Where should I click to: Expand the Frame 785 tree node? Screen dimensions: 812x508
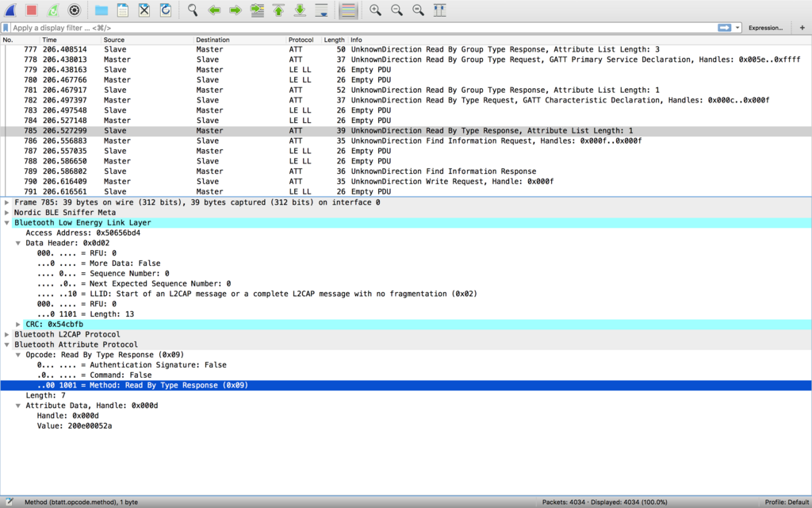[6, 202]
